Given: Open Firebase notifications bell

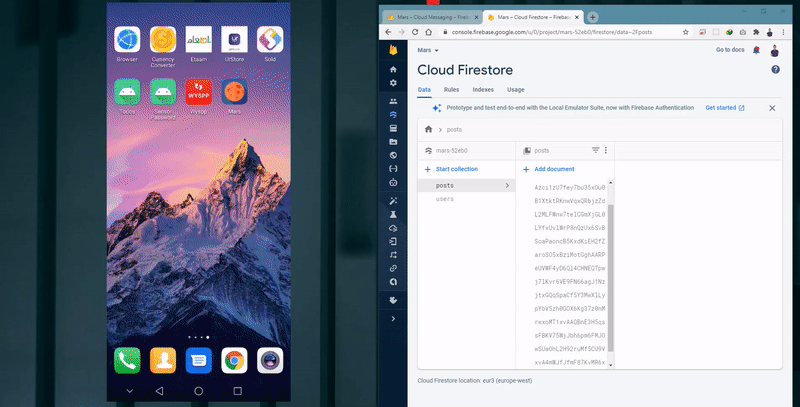Looking at the screenshot, I should (757, 50).
